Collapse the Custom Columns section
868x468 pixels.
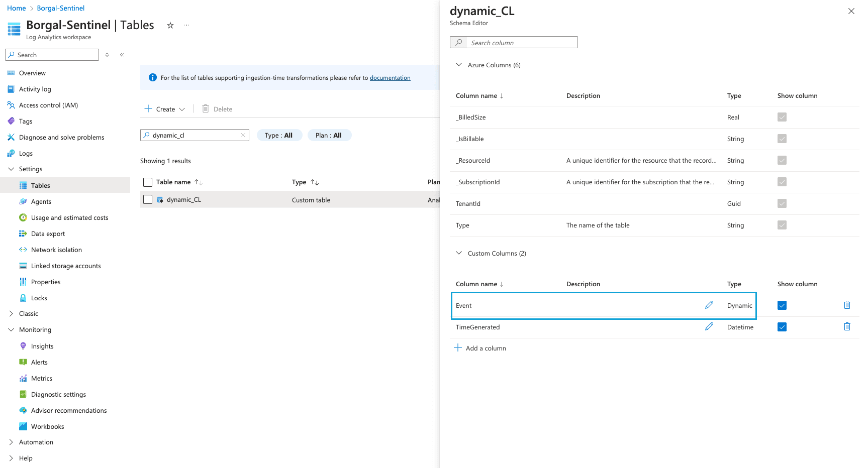[459, 253]
